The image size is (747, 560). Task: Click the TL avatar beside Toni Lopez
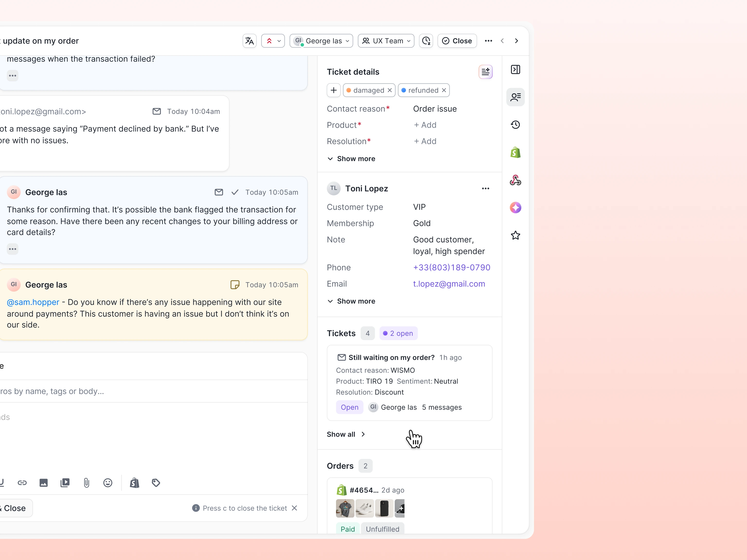click(x=334, y=189)
